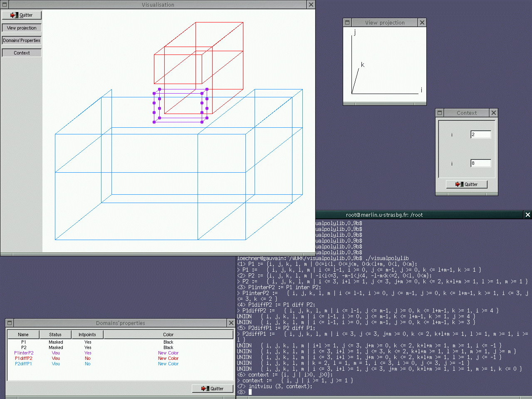The width and height of the screenshot is (532, 399).
Task: Click Quitter in the Visualisation window
Action: pyautogui.click(x=22, y=15)
